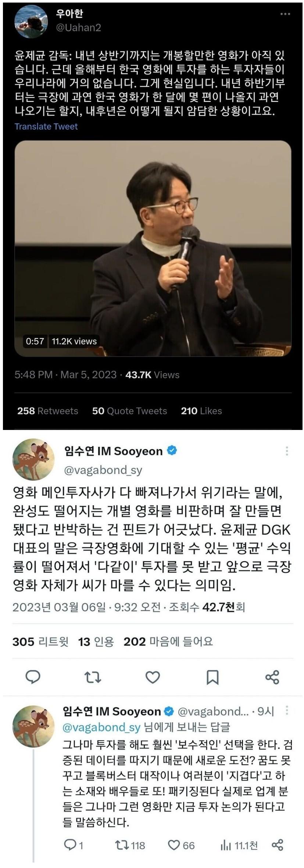Viewport: 304px width, 868px height.
Task: Click the reply bubble icon under the main tweet
Action: tap(33, 677)
